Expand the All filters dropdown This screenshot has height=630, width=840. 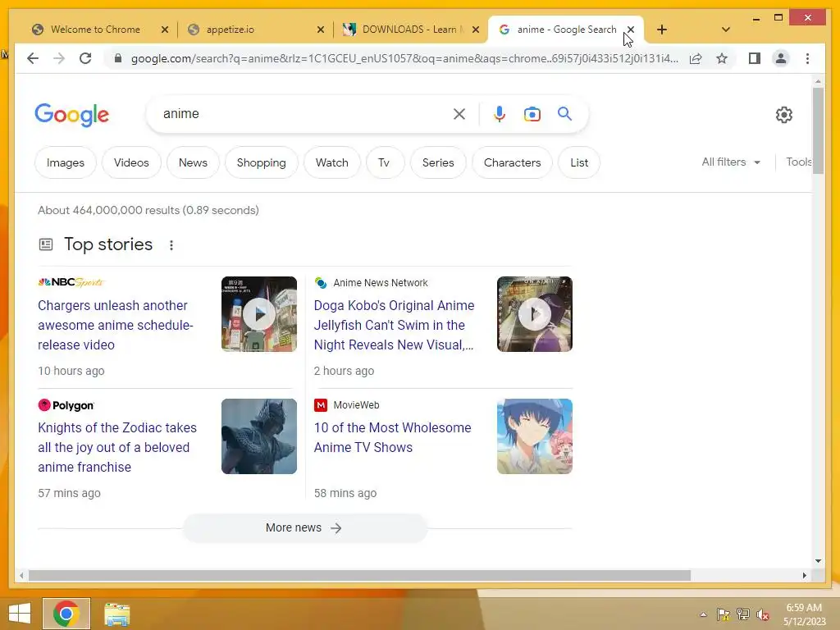(x=731, y=162)
